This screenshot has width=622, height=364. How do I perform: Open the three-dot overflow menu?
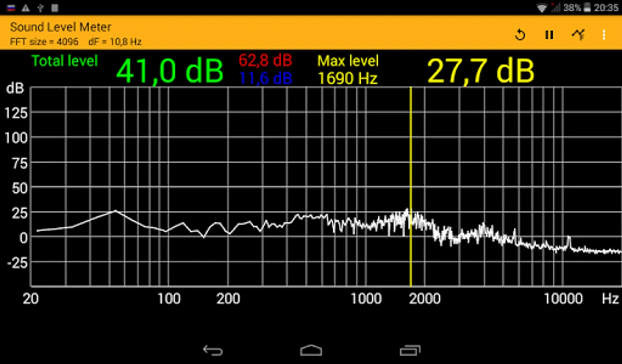(604, 35)
